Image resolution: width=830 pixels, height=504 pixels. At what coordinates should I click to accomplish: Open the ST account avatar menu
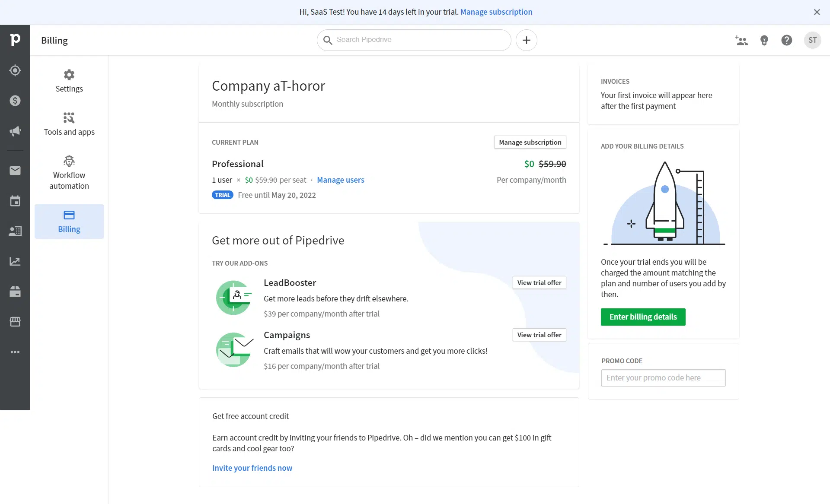pyautogui.click(x=813, y=40)
